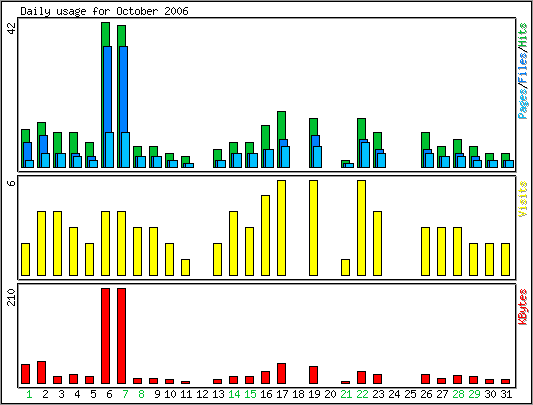Click the red KBytes bar for day 2
The height and width of the screenshot is (405, 533).
(41, 372)
